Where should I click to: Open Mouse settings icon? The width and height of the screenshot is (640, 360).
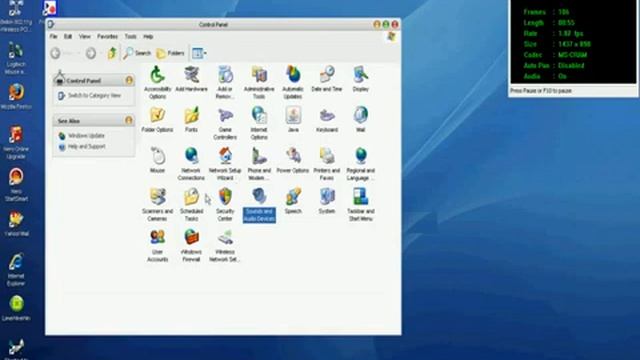point(157,160)
